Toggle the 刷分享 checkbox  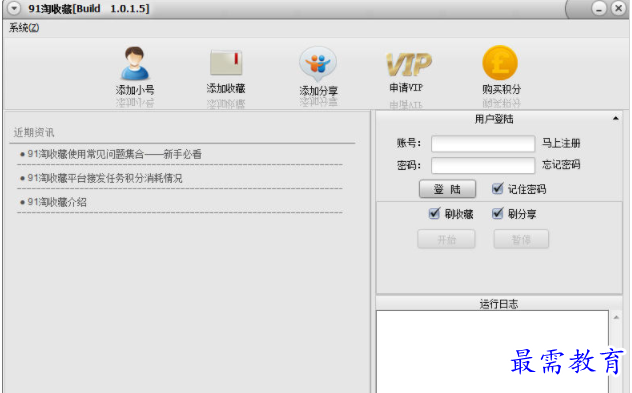tap(498, 213)
